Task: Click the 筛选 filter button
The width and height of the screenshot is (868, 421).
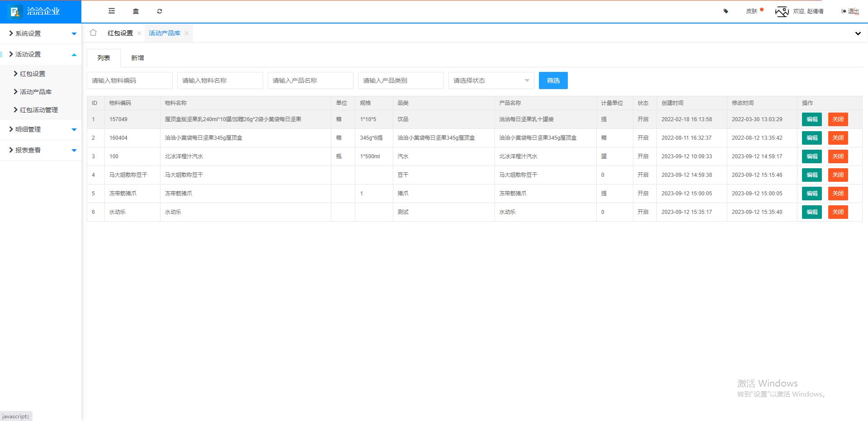Action: pyautogui.click(x=553, y=80)
